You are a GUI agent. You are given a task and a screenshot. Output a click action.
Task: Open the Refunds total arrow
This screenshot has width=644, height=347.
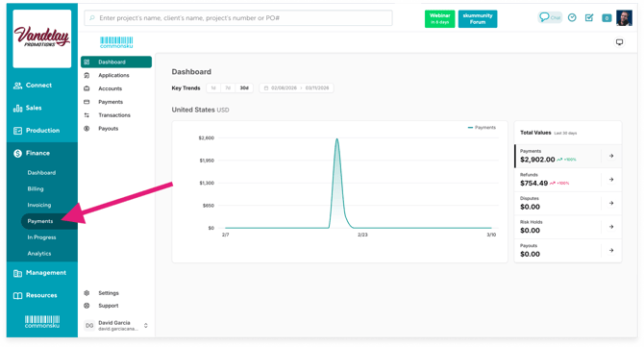click(x=611, y=180)
